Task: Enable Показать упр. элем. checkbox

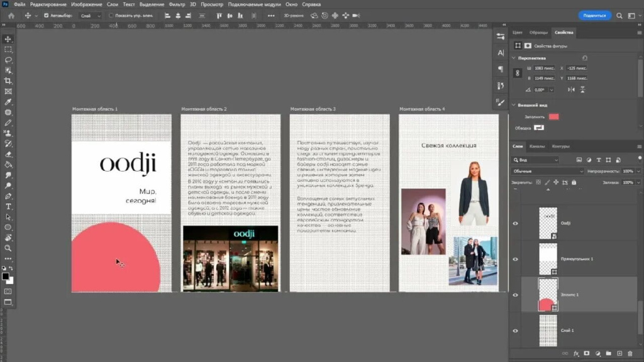Action: pyautogui.click(x=111, y=16)
